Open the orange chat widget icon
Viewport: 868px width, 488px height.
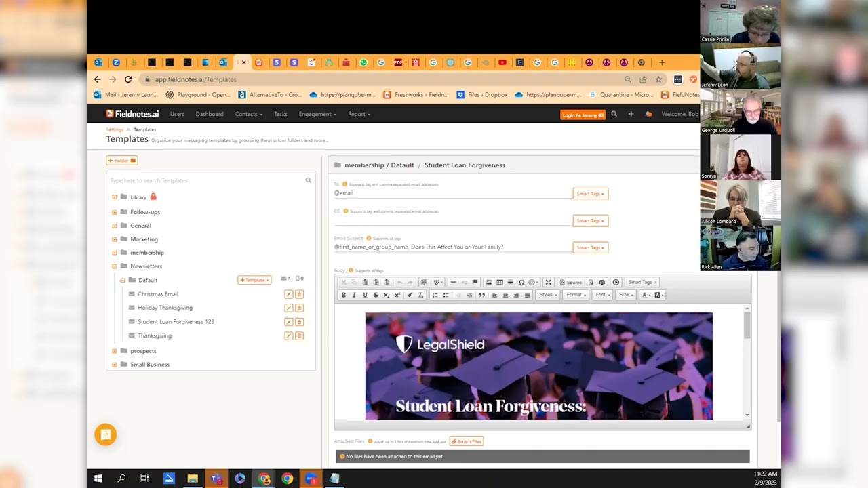105,434
